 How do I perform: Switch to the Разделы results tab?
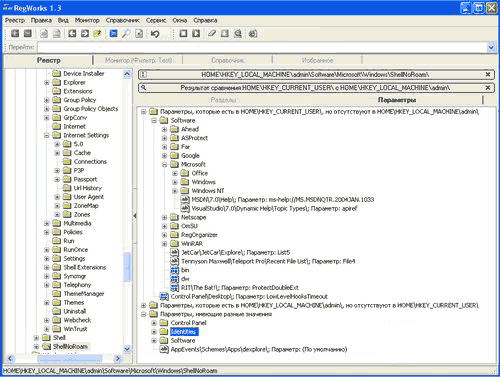tap(223, 100)
